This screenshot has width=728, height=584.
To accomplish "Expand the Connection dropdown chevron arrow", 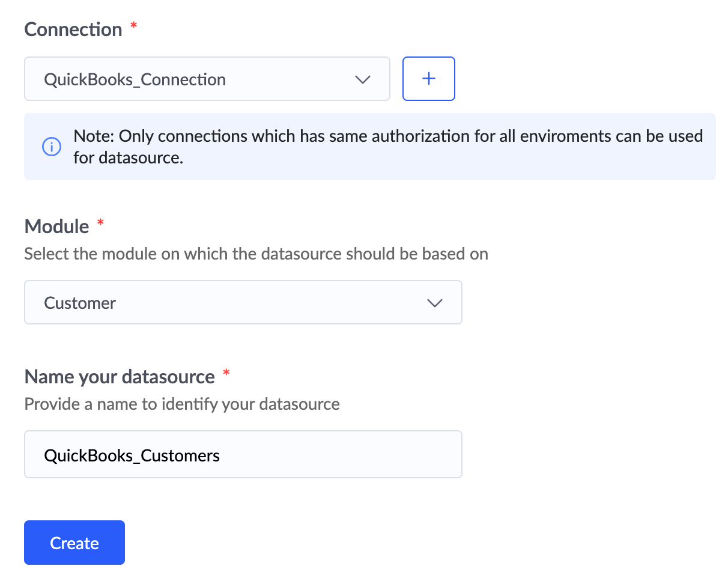I will 363,79.
